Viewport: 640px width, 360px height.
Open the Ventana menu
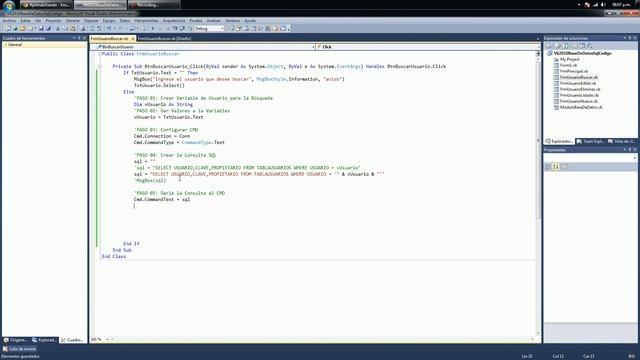coord(232,20)
